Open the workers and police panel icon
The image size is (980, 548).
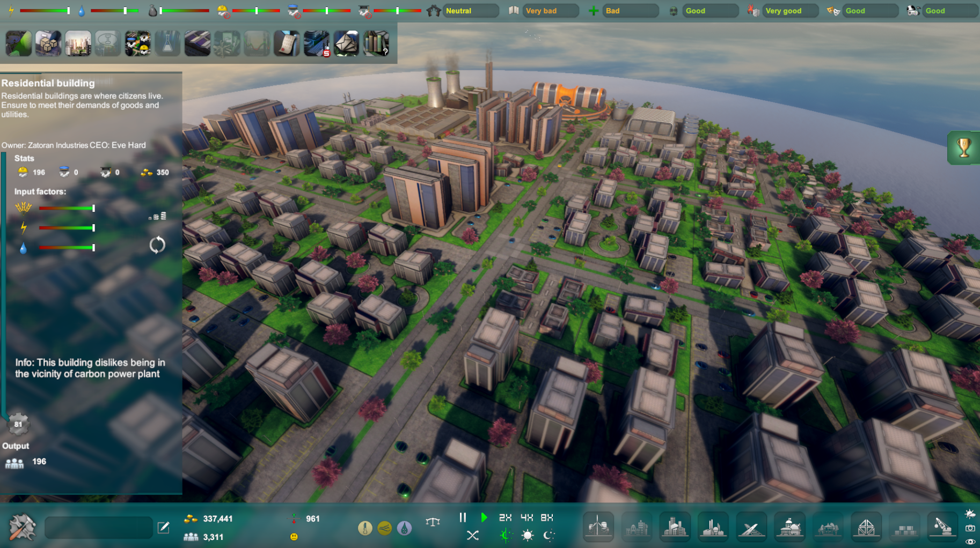coord(138,43)
